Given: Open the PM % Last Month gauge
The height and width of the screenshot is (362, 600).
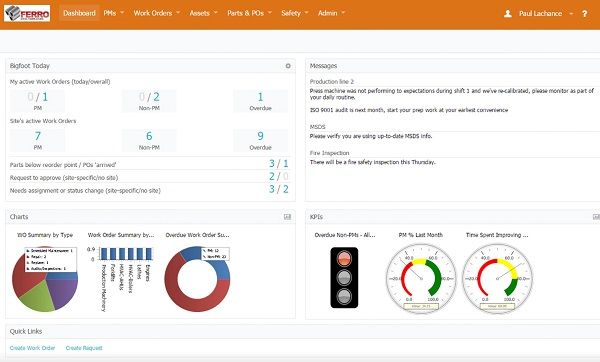Looking at the screenshot, I should (421, 278).
